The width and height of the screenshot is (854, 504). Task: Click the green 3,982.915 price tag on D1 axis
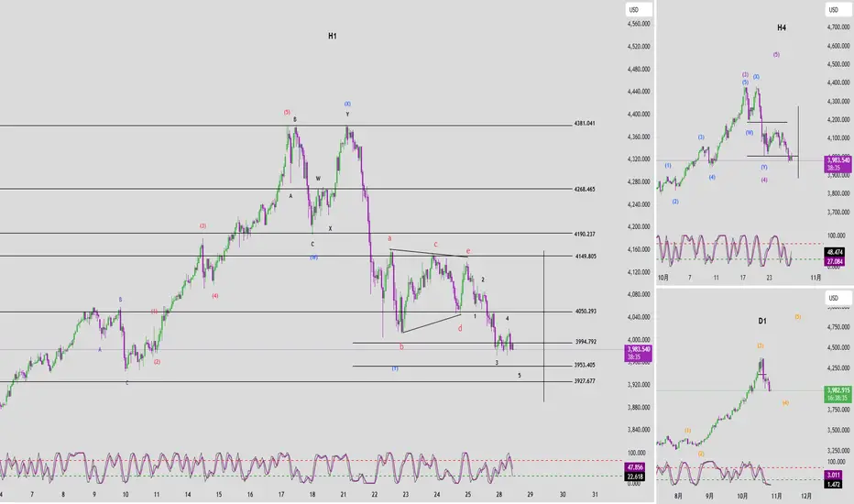pyautogui.click(x=838, y=394)
